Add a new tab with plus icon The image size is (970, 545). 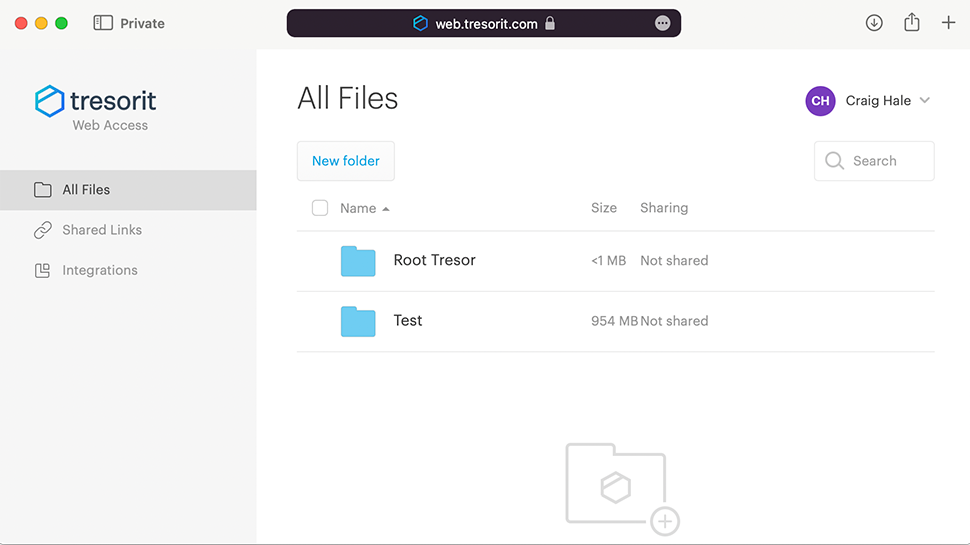point(948,23)
